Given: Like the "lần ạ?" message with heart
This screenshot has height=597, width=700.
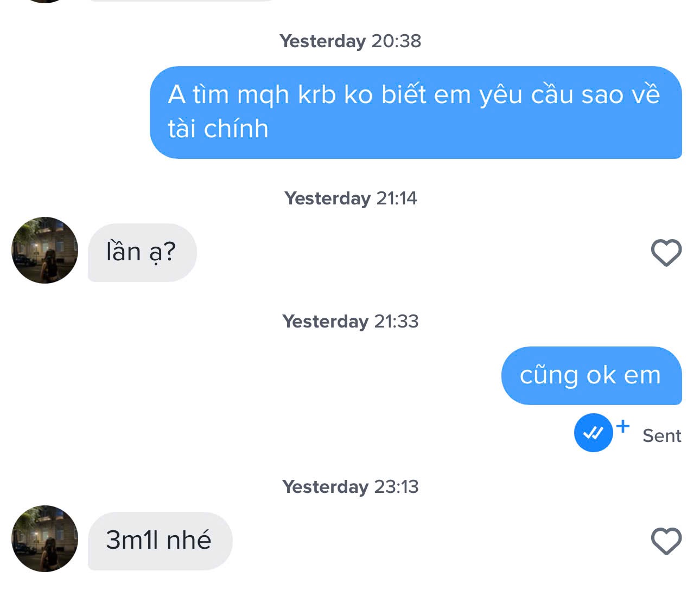Looking at the screenshot, I should [666, 253].
